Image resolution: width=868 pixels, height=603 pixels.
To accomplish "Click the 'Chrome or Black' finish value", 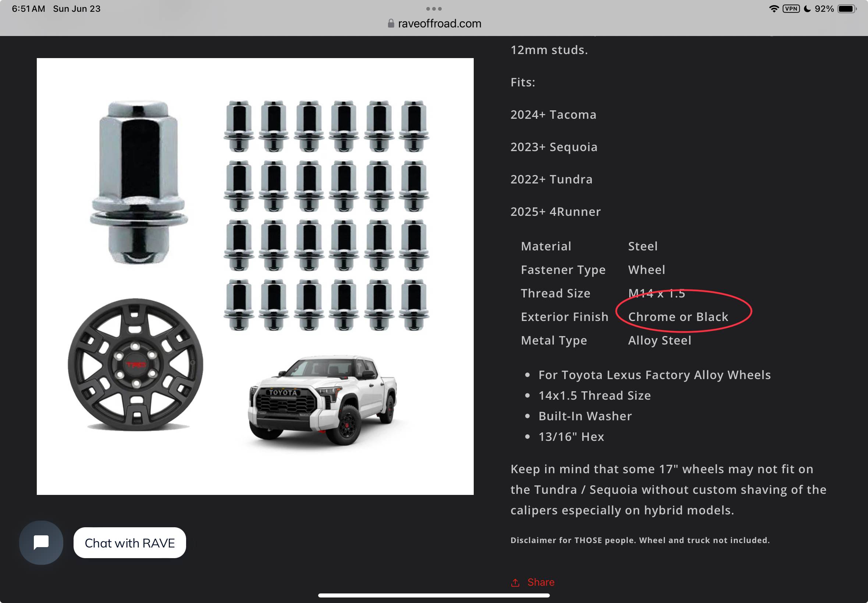I will point(678,317).
